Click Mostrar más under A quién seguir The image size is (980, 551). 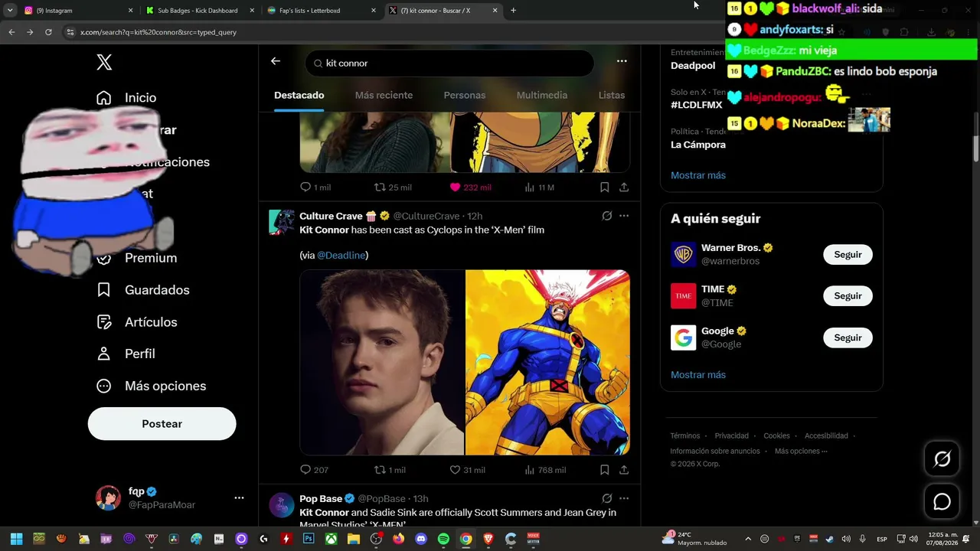698,375
